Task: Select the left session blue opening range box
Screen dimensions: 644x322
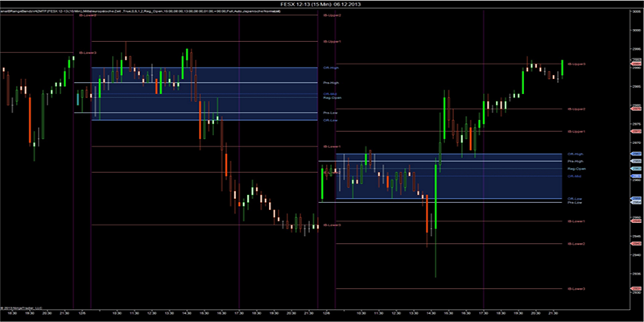Action: (x=205, y=93)
